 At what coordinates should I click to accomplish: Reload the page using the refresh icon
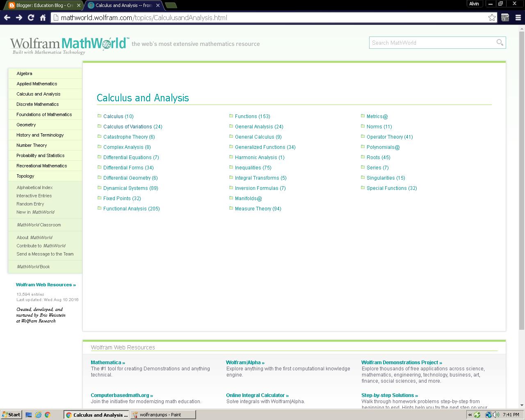click(x=31, y=18)
